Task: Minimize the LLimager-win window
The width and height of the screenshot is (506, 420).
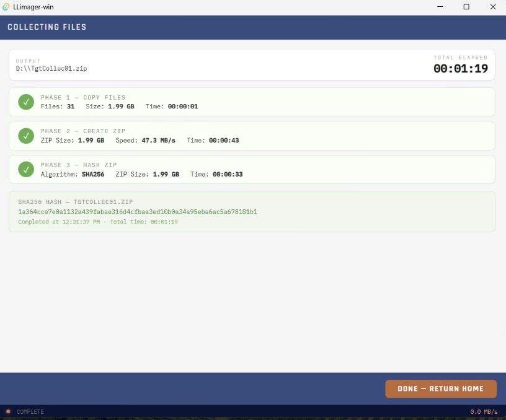Action: click(440, 7)
